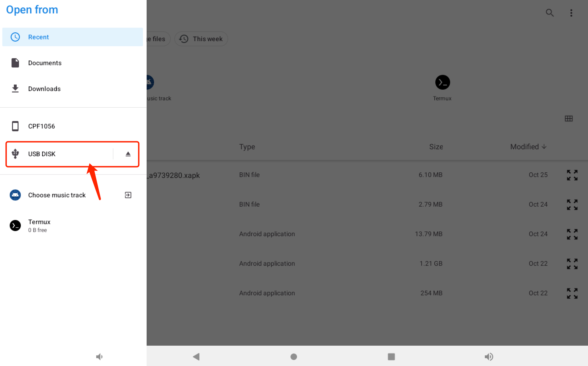The height and width of the screenshot is (366, 588).
Task: Open Choose music track provider
Action: [57, 195]
